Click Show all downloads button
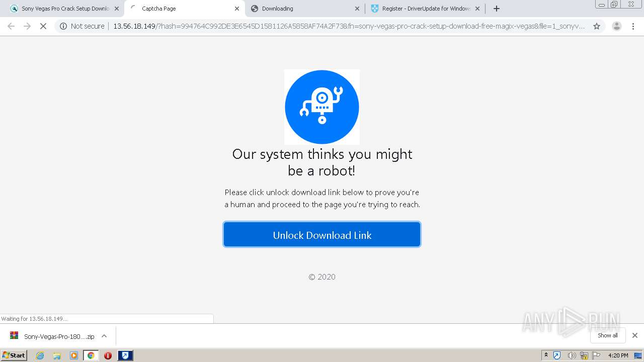The width and height of the screenshot is (644, 362). [x=608, y=335]
